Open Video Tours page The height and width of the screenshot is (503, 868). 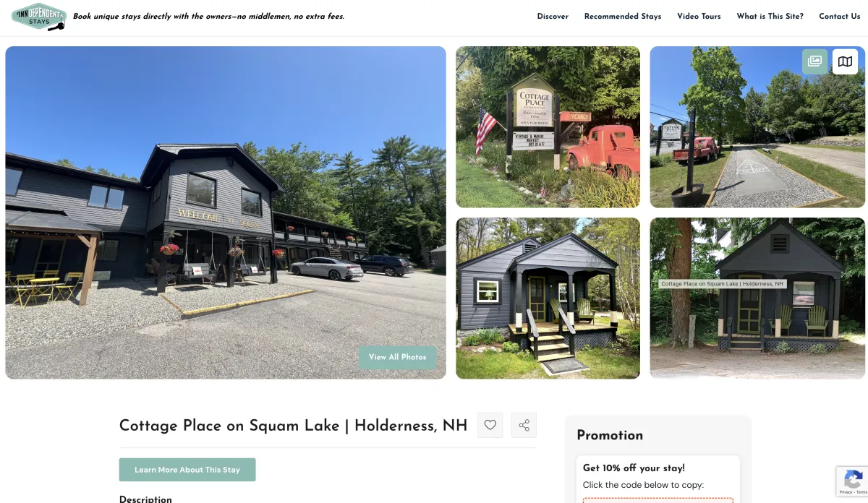[x=699, y=17]
